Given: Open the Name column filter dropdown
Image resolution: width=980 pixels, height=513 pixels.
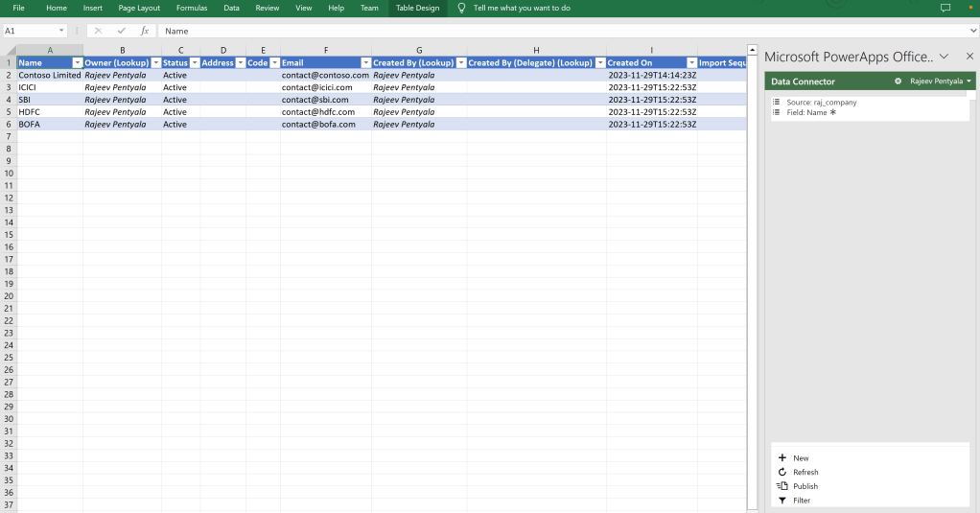Looking at the screenshot, I should pos(77,63).
